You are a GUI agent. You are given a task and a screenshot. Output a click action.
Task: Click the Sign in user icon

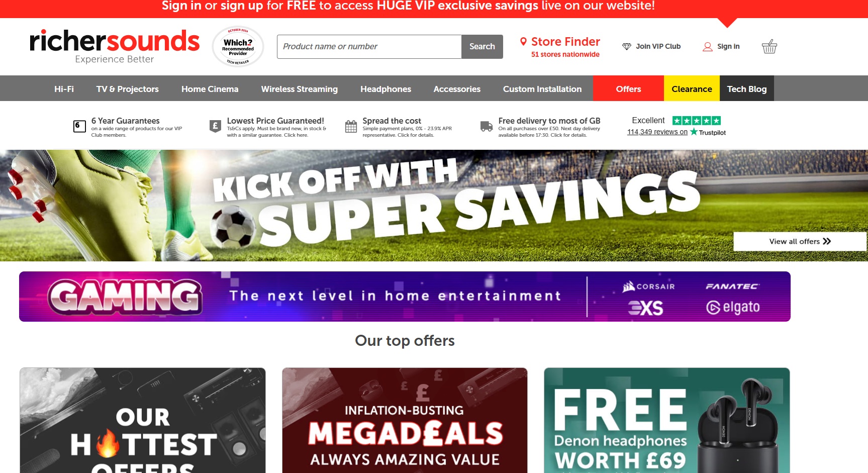[708, 47]
